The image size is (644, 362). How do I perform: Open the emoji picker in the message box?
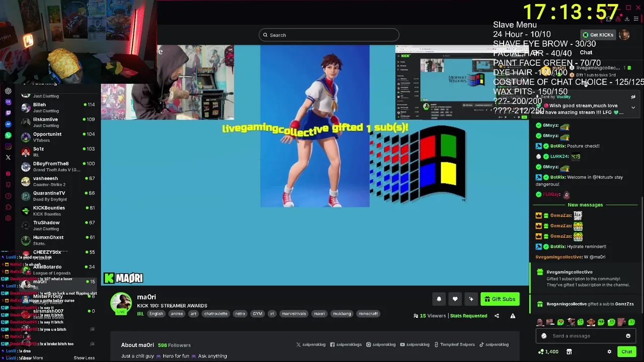pyautogui.click(x=628, y=336)
